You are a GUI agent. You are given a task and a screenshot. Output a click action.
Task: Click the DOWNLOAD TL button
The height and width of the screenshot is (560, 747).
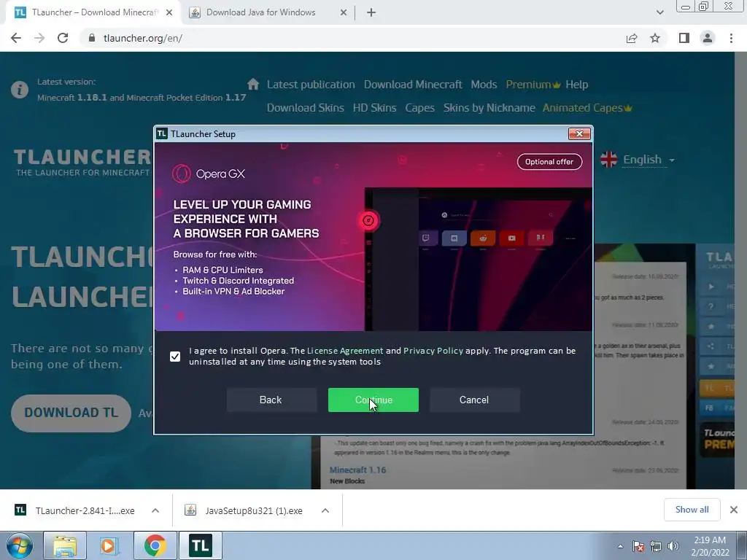click(x=71, y=413)
